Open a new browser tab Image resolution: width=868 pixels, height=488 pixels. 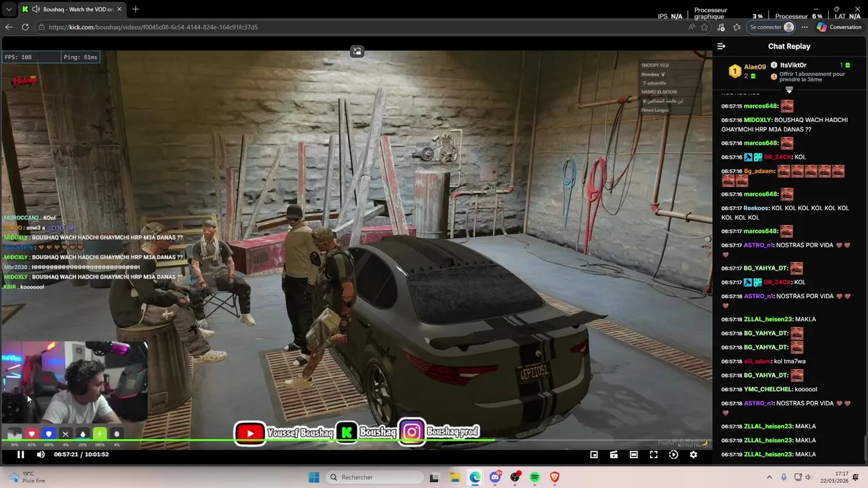tap(136, 9)
